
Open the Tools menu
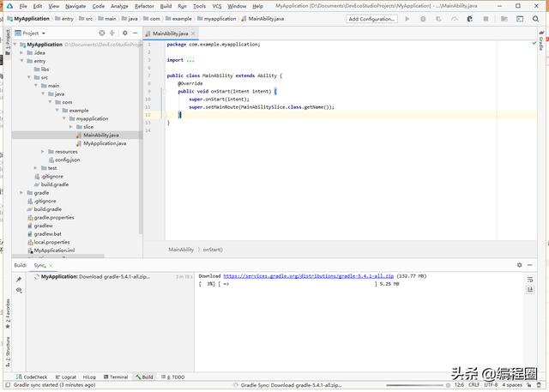click(x=199, y=6)
